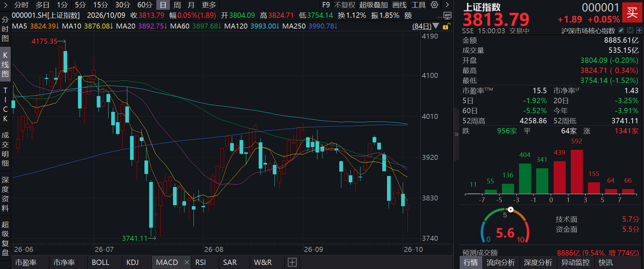This screenshot has width=644, height=269.
Task: Expand toolbar with right chevron after gear
Action: tap(447, 5)
